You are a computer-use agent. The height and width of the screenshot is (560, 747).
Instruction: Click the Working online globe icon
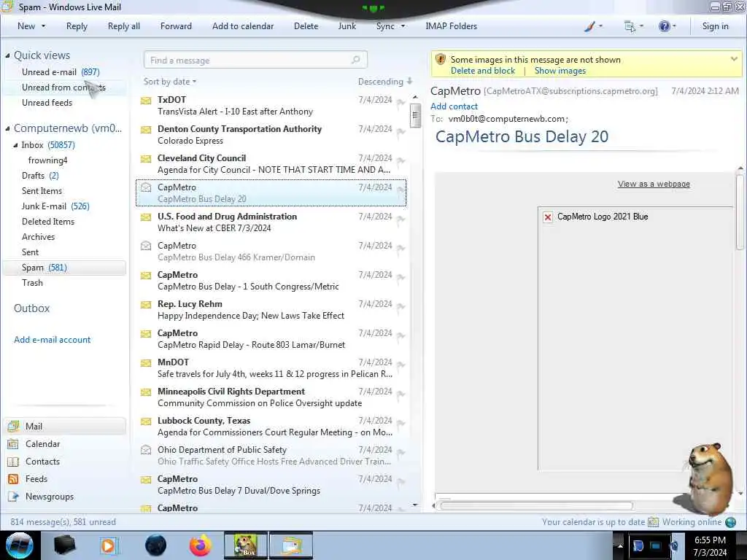coord(730,522)
